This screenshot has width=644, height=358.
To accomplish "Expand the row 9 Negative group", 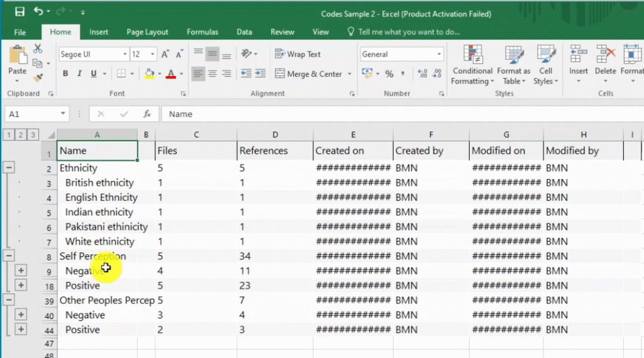I will [x=21, y=271].
